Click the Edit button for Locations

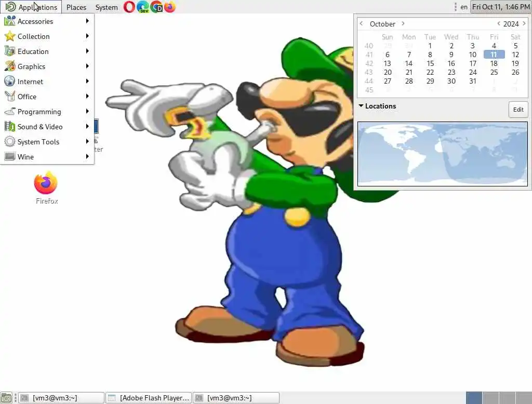click(518, 110)
